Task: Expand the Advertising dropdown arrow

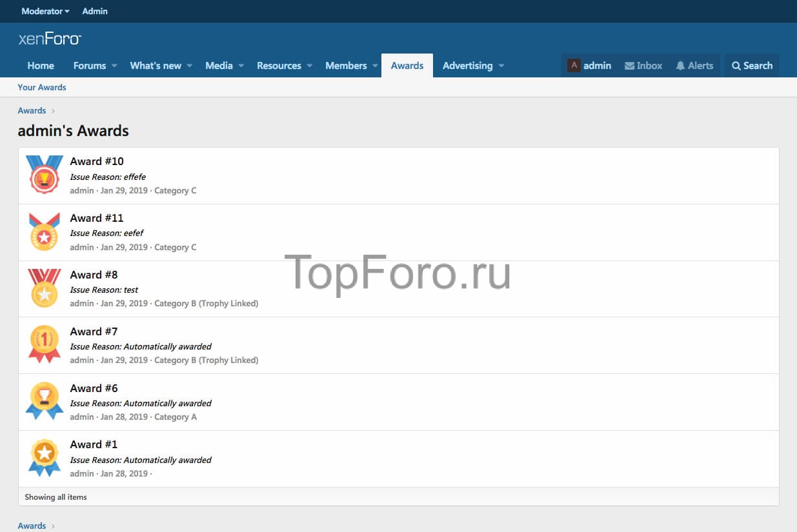Action: (x=501, y=66)
